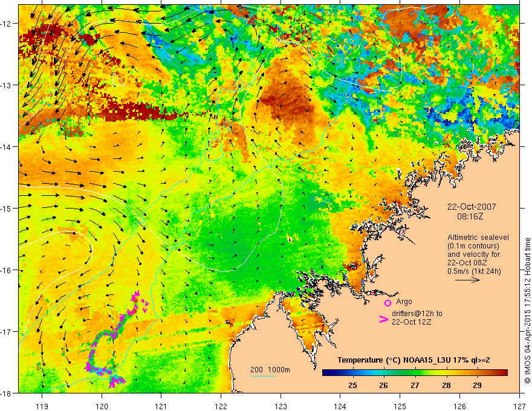Click the '22-Oct-2007' date text
This screenshot has height=411, width=532.
point(472,207)
